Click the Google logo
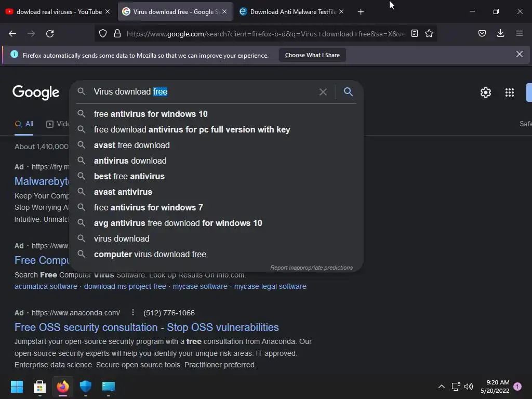The image size is (532, 399). point(36,92)
